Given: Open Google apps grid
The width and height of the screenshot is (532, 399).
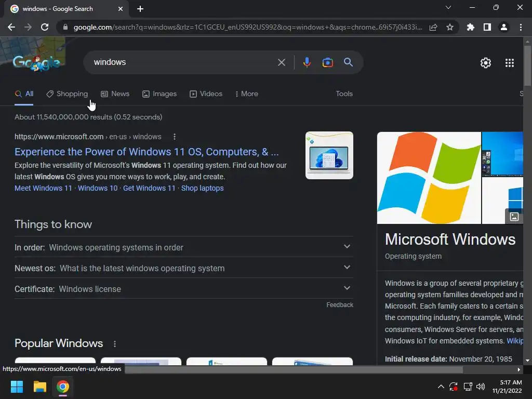Looking at the screenshot, I should click(510, 63).
